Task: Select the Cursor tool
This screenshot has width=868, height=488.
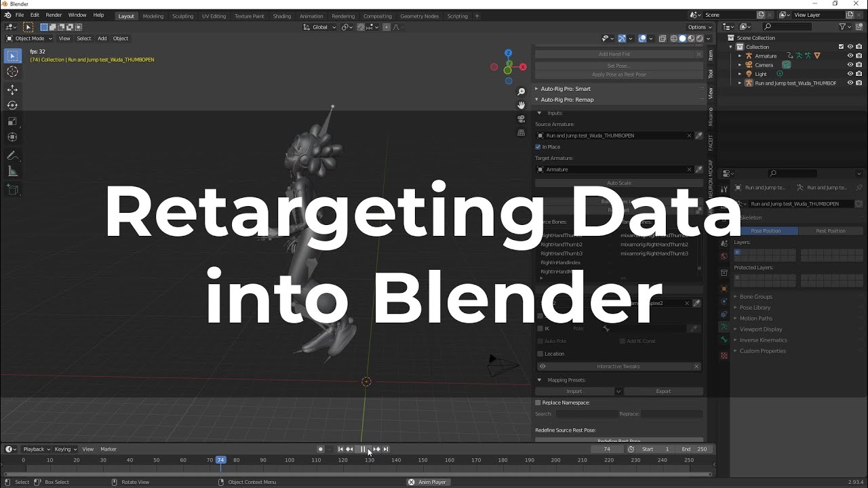Action: pos(12,72)
